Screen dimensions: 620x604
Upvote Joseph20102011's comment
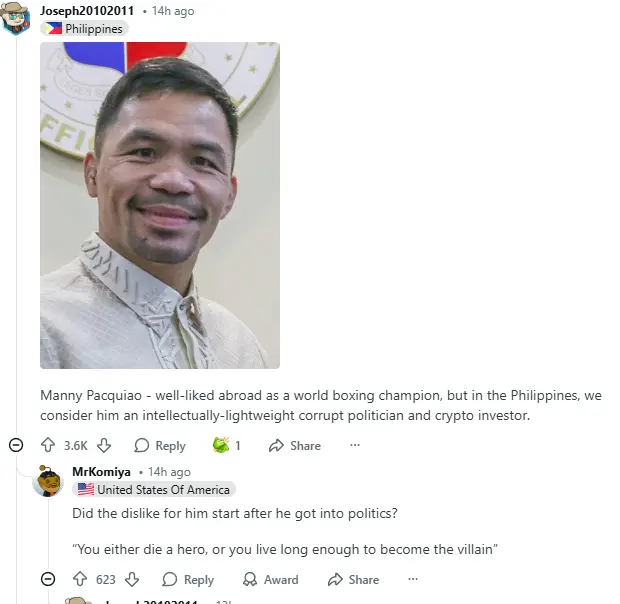pos(48,445)
